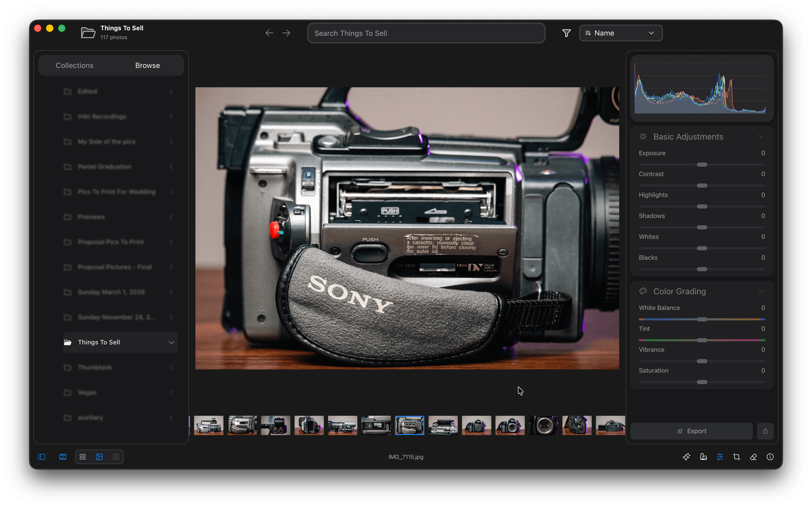Screen dimensions: 812x508
Task: Go back with the left arrow
Action: 269,33
